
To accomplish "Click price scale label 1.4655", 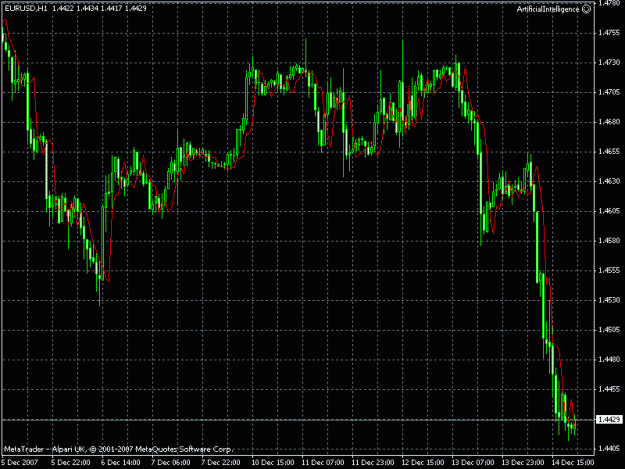I will tap(609, 152).
